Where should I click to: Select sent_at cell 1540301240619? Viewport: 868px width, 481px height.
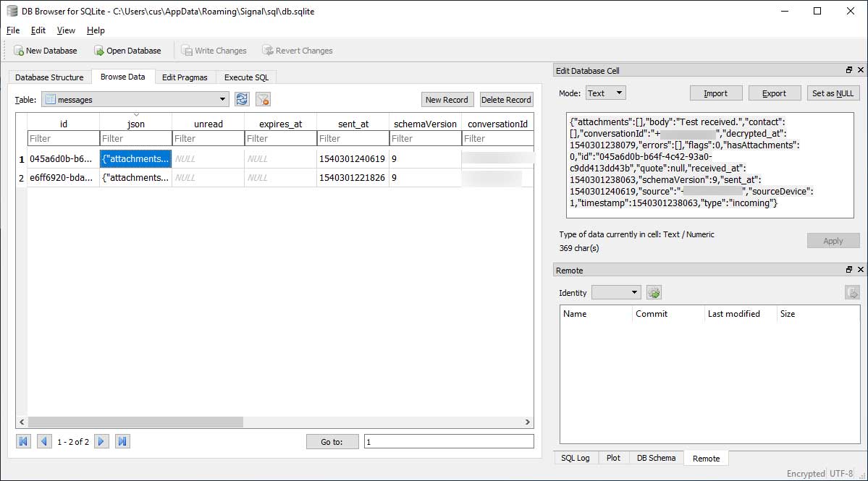point(353,158)
